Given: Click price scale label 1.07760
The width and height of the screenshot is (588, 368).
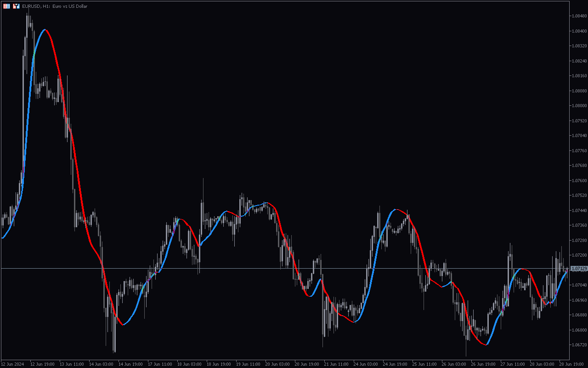Looking at the screenshot, I should (x=579, y=150).
